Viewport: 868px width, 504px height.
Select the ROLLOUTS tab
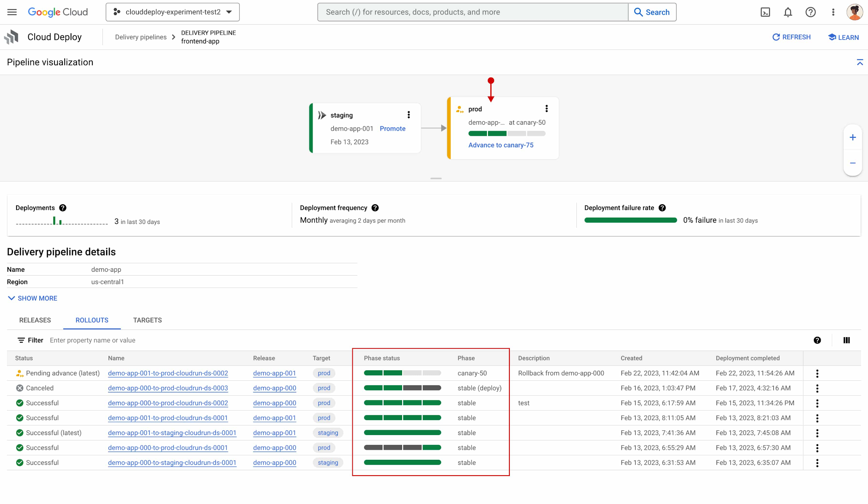pyautogui.click(x=92, y=320)
